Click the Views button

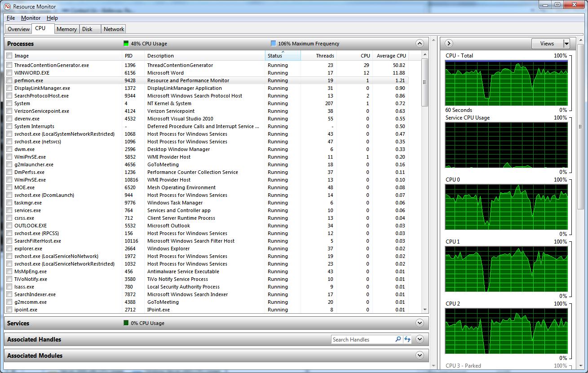coord(547,44)
